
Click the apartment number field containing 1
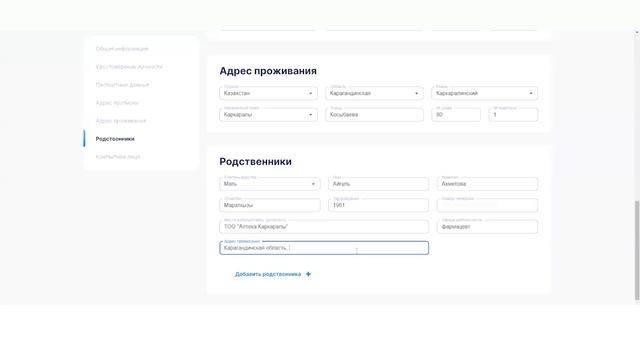[x=513, y=115]
